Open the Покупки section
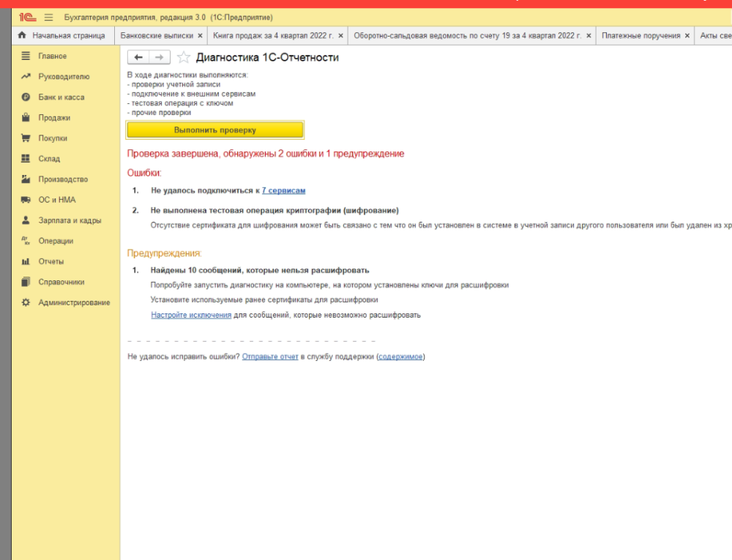732x560 pixels. (53, 138)
